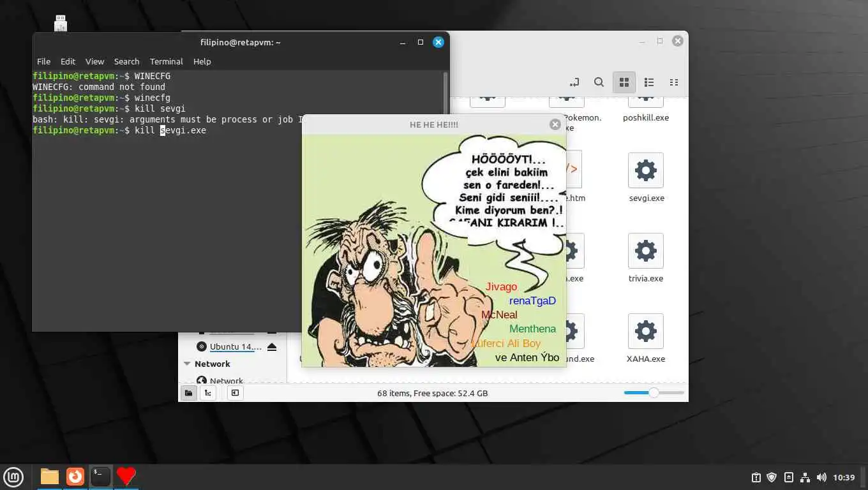Screen dimensions: 868x490
Task: Open the first system tray notification icon
Action: (756, 477)
